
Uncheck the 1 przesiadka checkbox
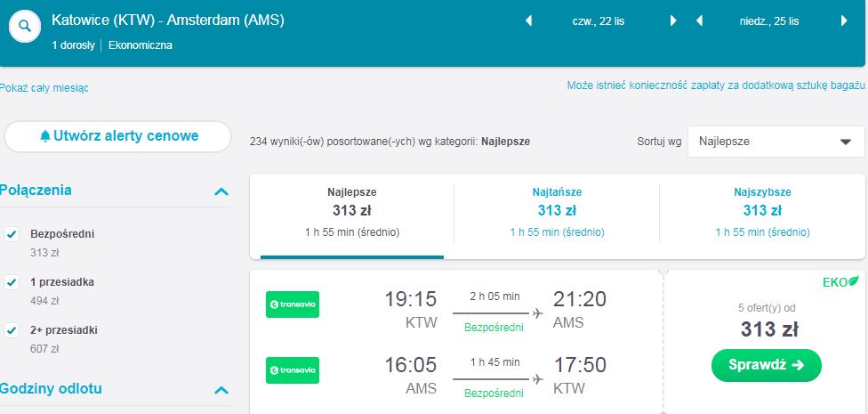click(x=12, y=282)
